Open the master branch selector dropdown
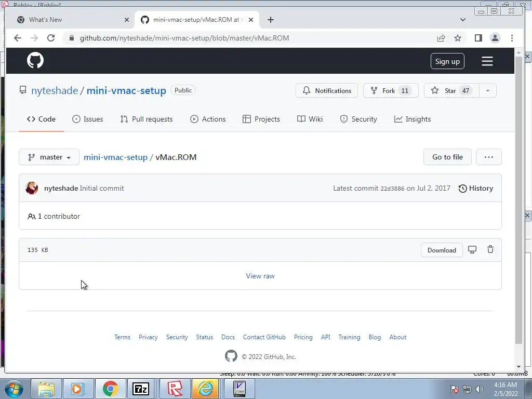Image resolution: width=532 pixels, height=399 pixels. point(49,157)
